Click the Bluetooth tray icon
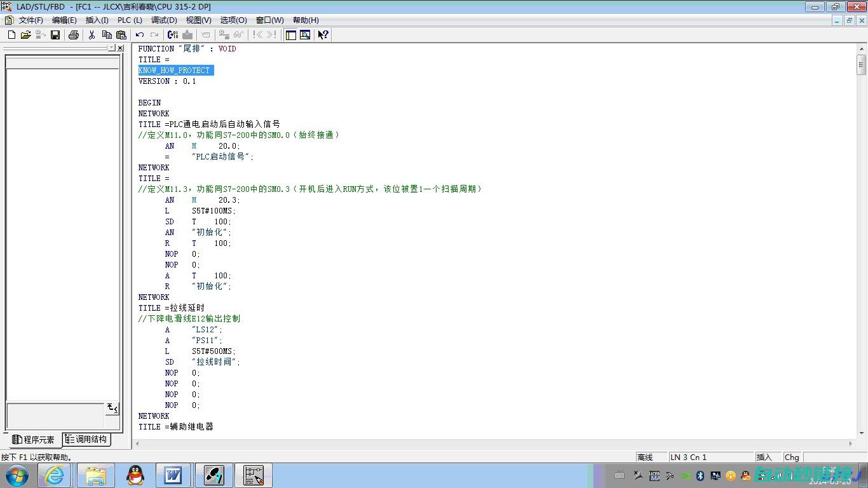This screenshot has width=868, height=488. (700, 475)
